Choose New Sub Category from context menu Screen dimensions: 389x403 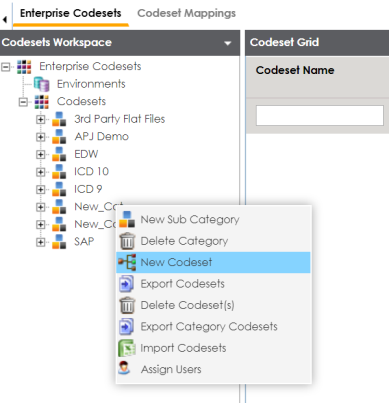tap(213, 220)
